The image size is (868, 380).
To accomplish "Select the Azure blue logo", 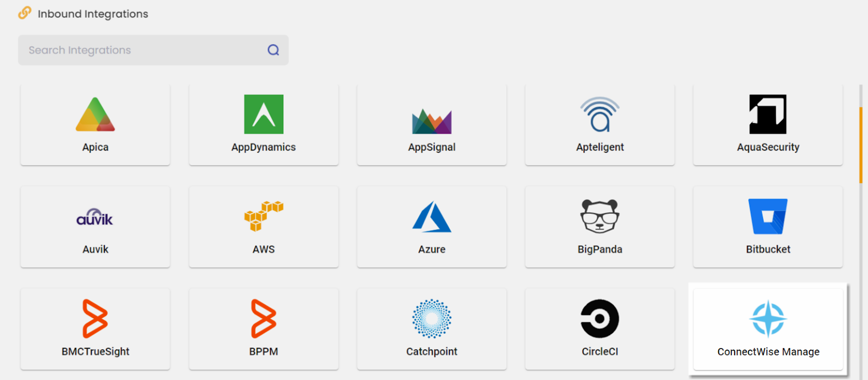I will click(432, 217).
